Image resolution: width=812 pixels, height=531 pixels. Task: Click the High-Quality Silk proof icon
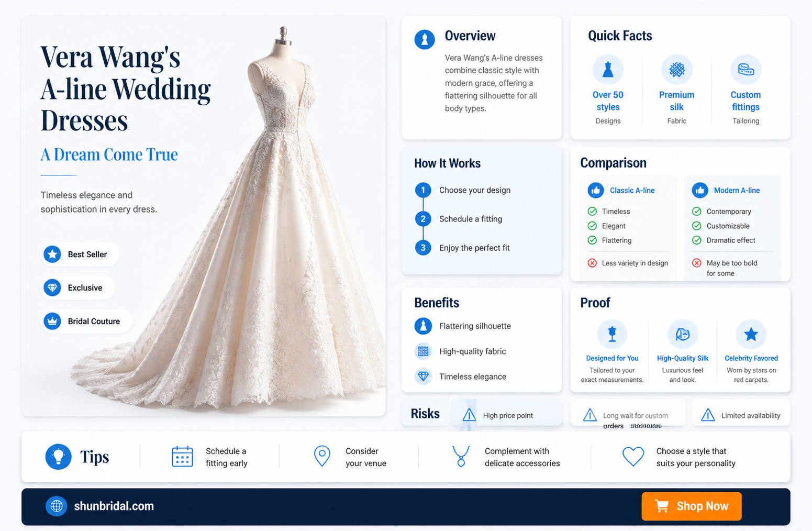683,334
